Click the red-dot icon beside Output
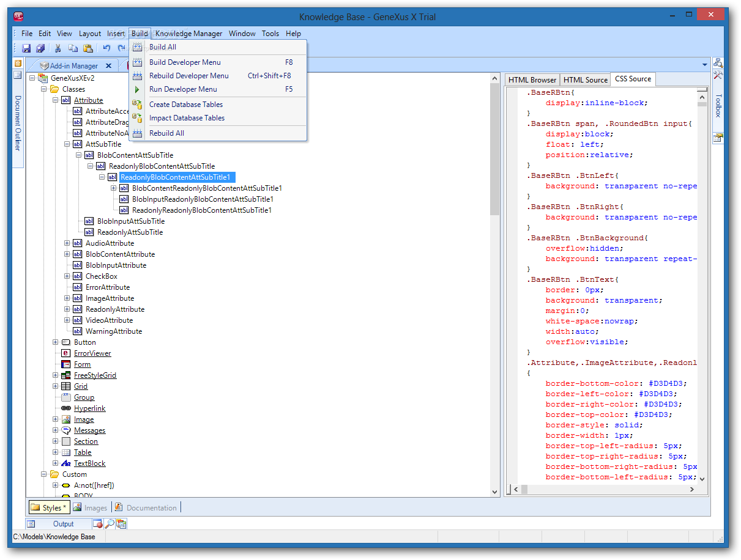Viewport: 741px width, 560px height. pyautogui.click(x=97, y=524)
